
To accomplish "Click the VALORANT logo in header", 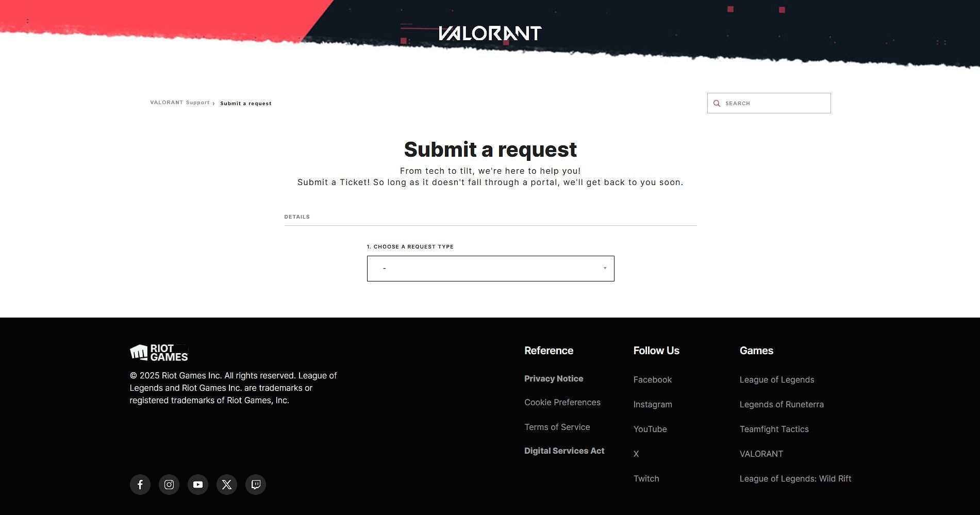I will coord(490,34).
